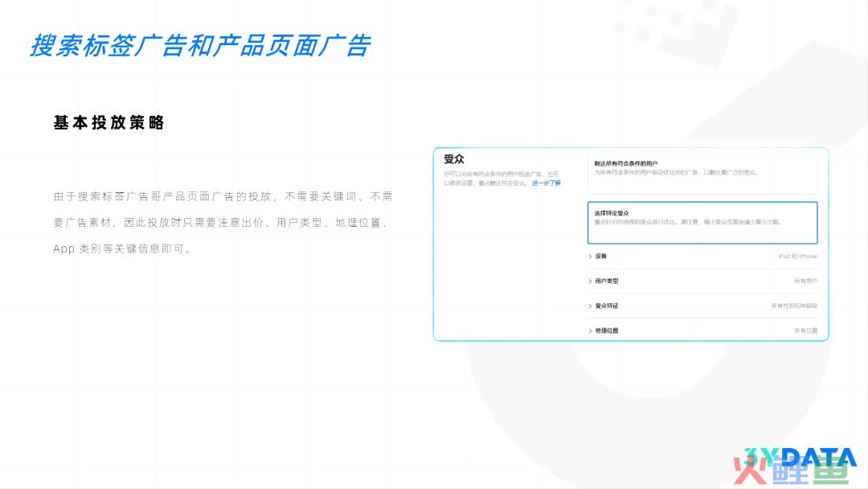
Task: Expand the 设备 section
Action: coord(702,257)
